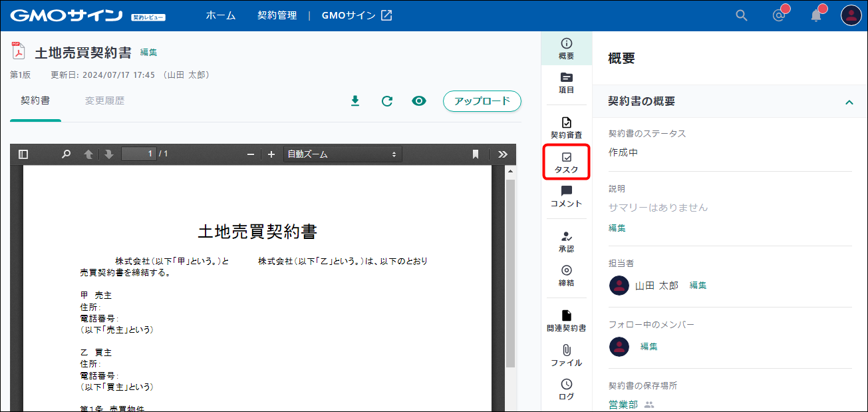Open the 締結 sidebar item
The image size is (868, 412).
(566, 276)
